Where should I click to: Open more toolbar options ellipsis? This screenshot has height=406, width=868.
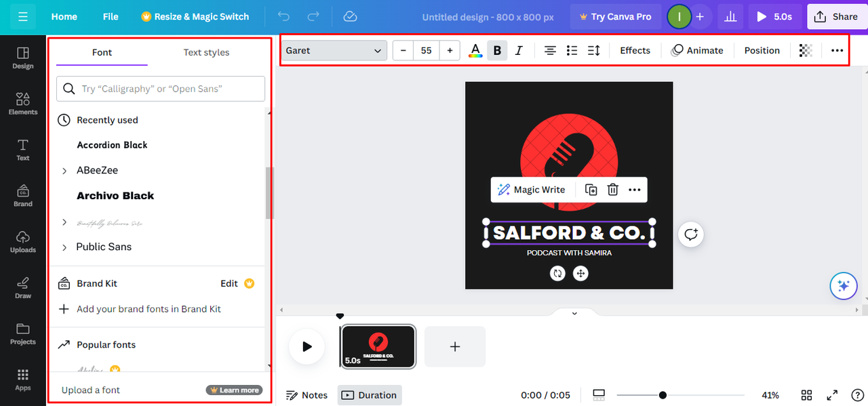coord(837,50)
